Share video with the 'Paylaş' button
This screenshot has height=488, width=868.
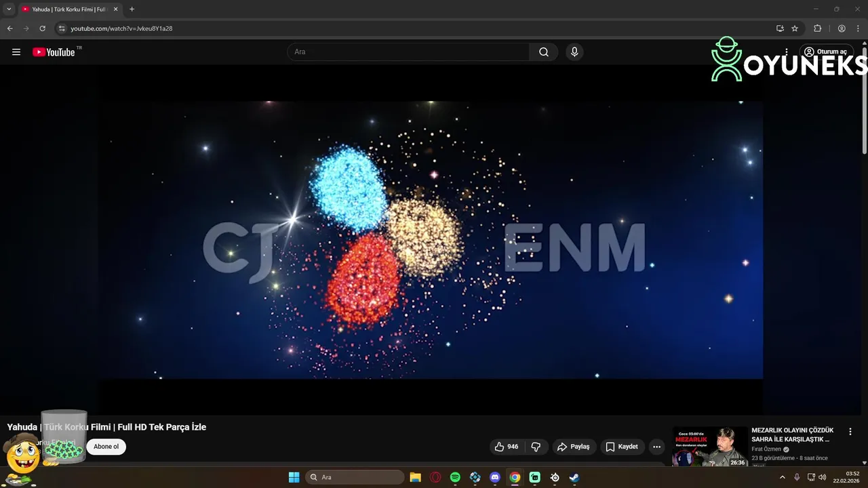(x=573, y=447)
